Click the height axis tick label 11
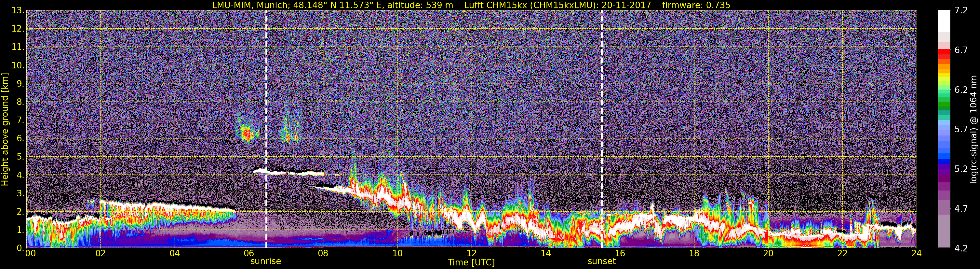The width and height of the screenshot is (980, 269). click(18, 47)
